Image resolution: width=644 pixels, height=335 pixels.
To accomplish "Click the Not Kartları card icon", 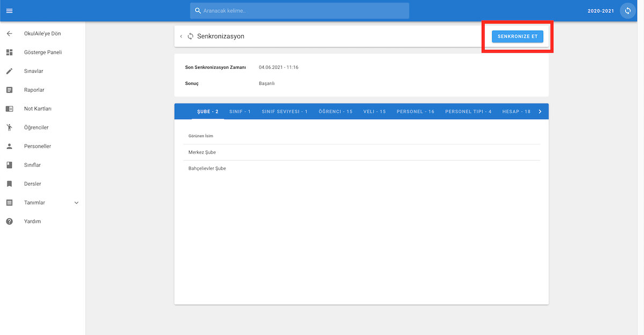I will pyautogui.click(x=9, y=109).
